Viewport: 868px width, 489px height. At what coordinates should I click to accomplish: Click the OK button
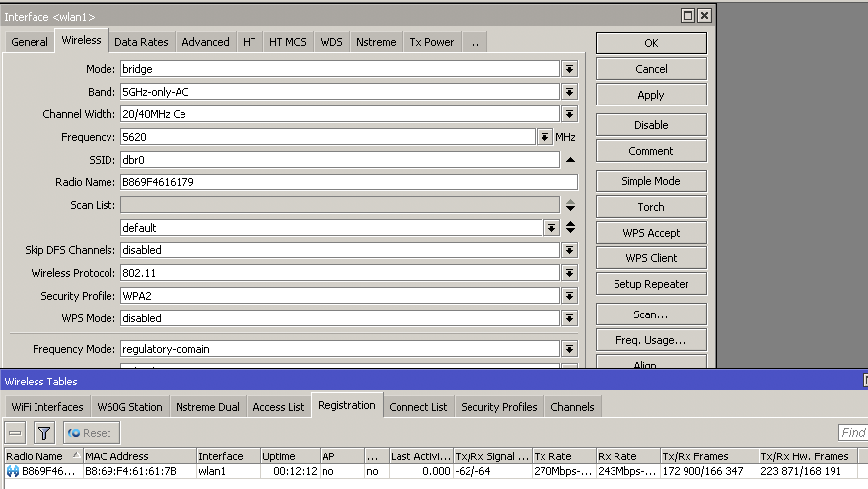[x=651, y=43]
